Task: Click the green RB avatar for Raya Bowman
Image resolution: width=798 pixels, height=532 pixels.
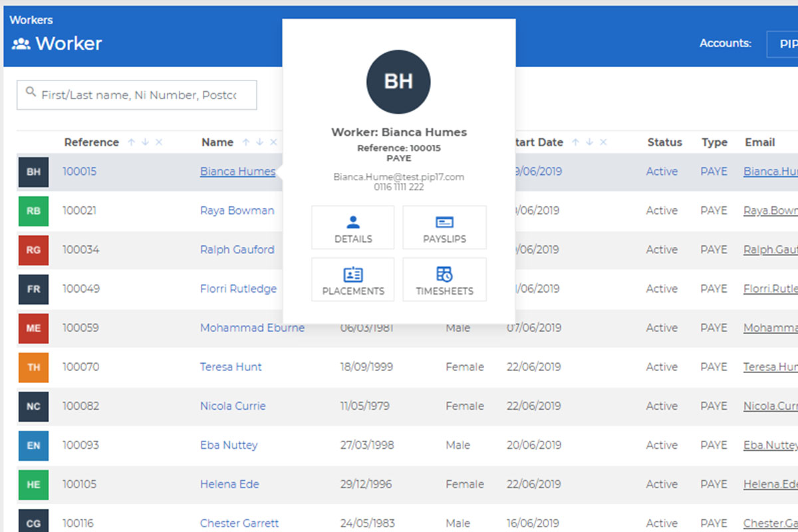Action: 33,211
